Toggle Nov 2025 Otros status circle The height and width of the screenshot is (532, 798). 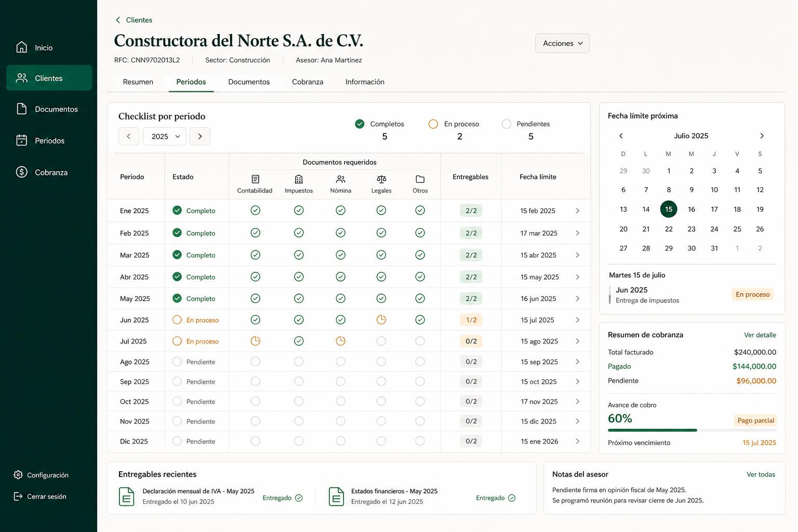click(420, 421)
